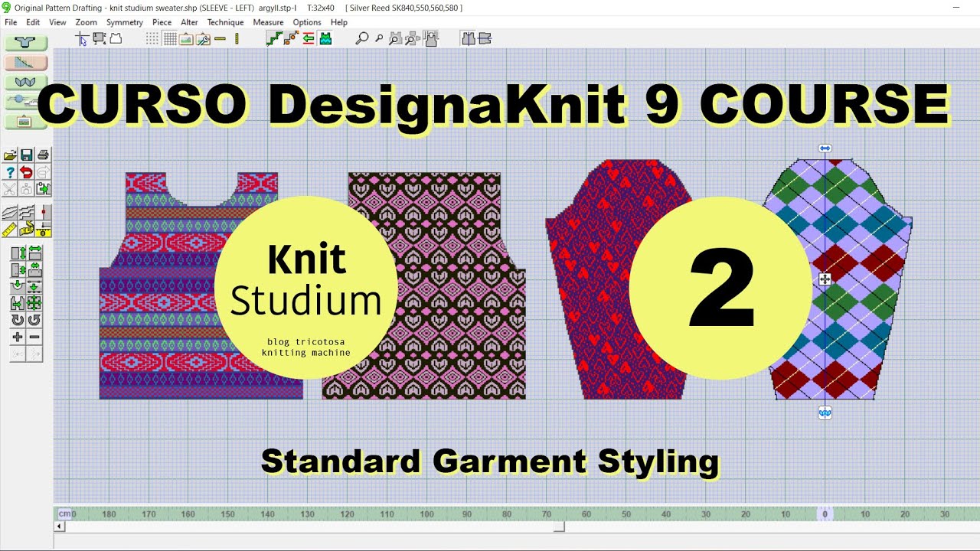Click the zoom-to-piece magnifier icon
The height and width of the screenshot is (551, 980).
pyautogui.click(x=396, y=38)
